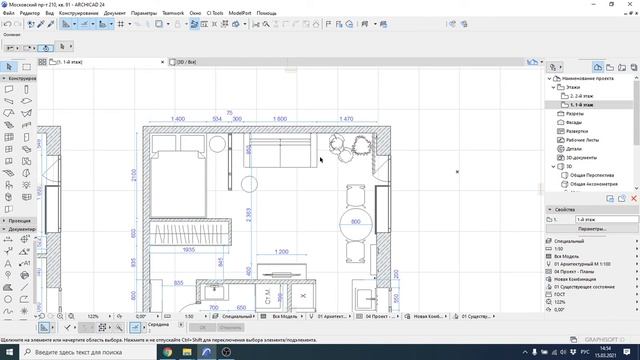The height and width of the screenshot is (360, 640).
Task: Collapse the Этажи folder in Navigator
Action: [553, 87]
